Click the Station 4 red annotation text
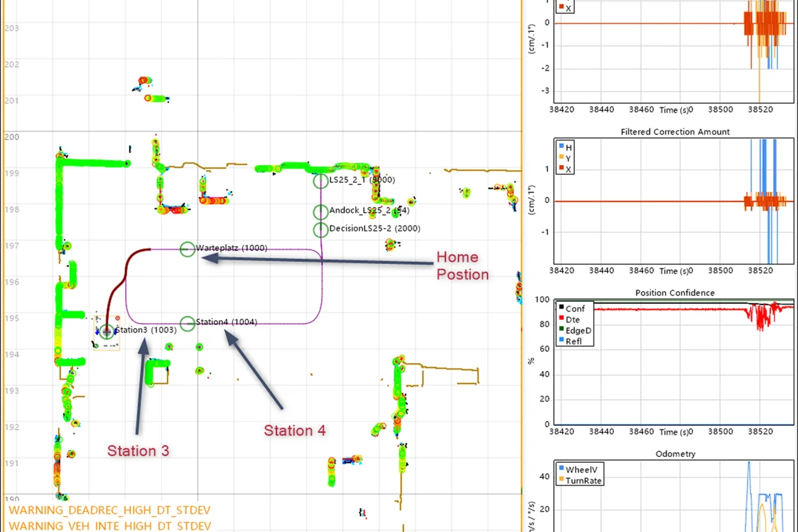This screenshot has width=798, height=532. [x=295, y=430]
